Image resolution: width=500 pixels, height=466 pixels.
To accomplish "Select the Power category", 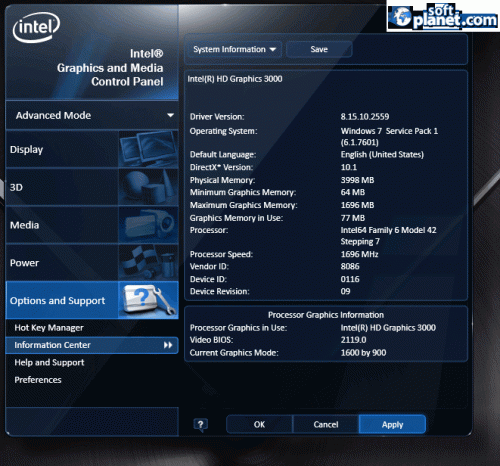I will [92, 263].
